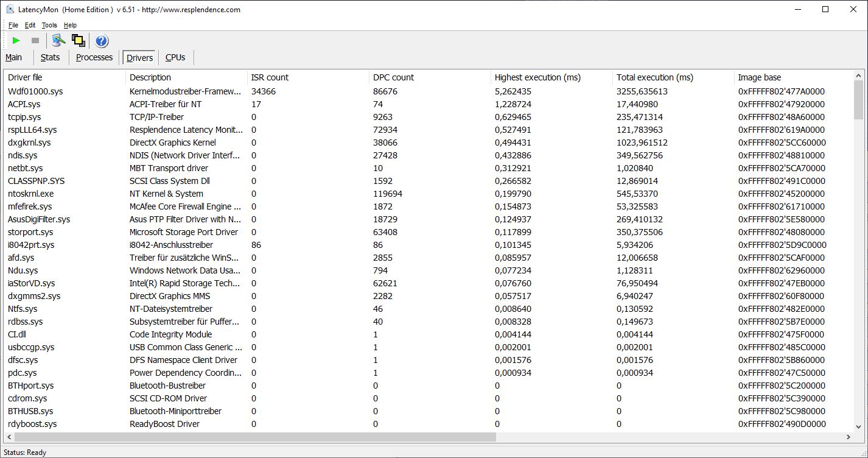Switch to the Processes tab

pos(94,57)
